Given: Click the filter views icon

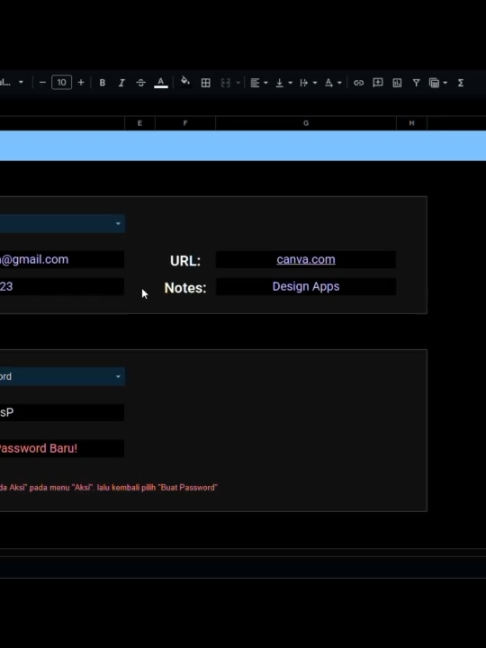Looking at the screenshot, I should coord(434,83).
